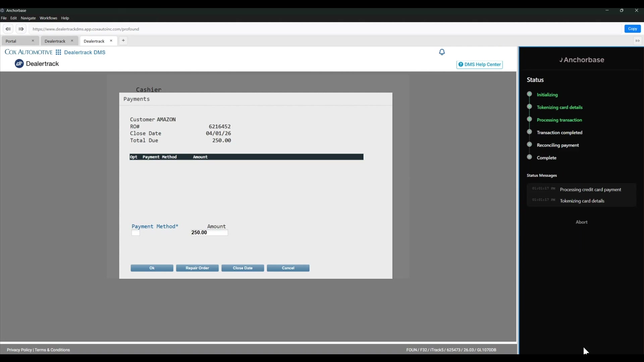Click the Complete status step
The width and height of the screenshot is (644, 362).
(x=546, y=158)
